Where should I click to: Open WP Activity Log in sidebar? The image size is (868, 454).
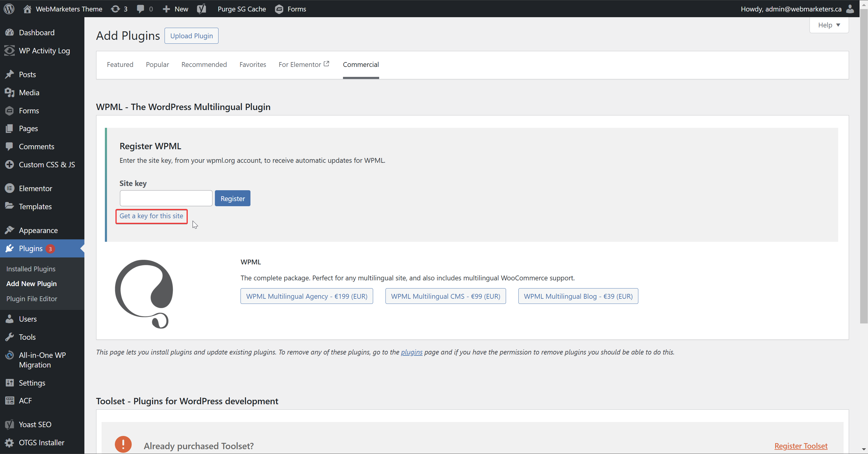coord(44,51)
